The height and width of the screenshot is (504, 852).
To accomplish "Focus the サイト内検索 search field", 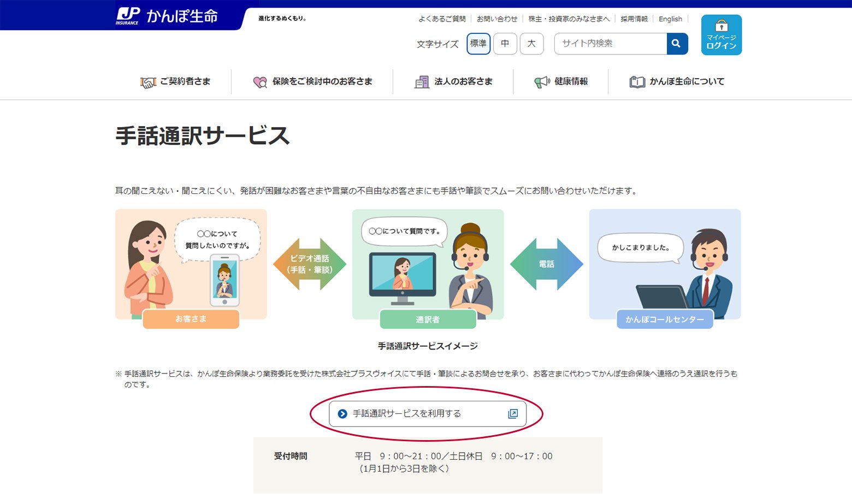I will pos(611,44).
